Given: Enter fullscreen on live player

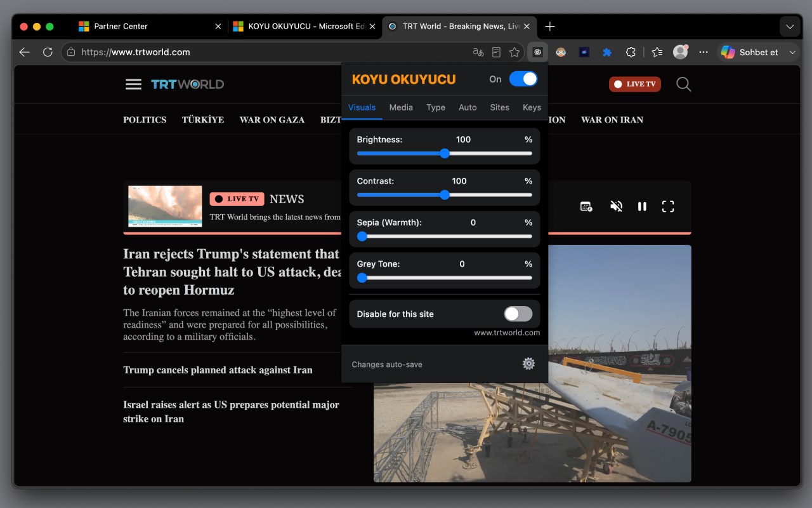Looking at the screenshot, I should tap(668, 206).
